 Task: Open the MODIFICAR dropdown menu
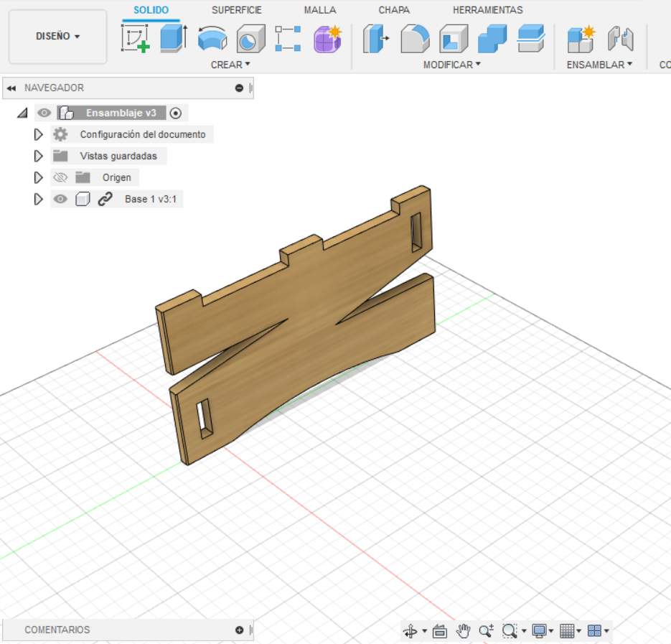point(452,65)
